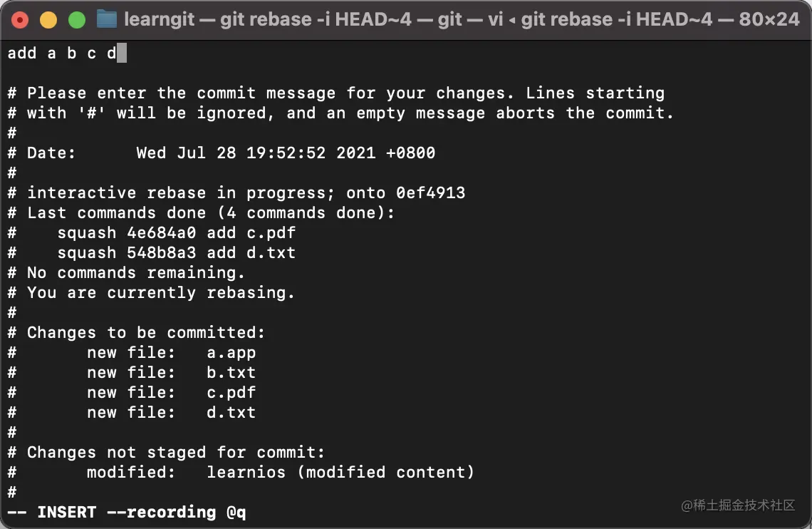Screen dimensions: 812x529
Task: Click the folder icon in title bar
Action: (x=107, y=20)
